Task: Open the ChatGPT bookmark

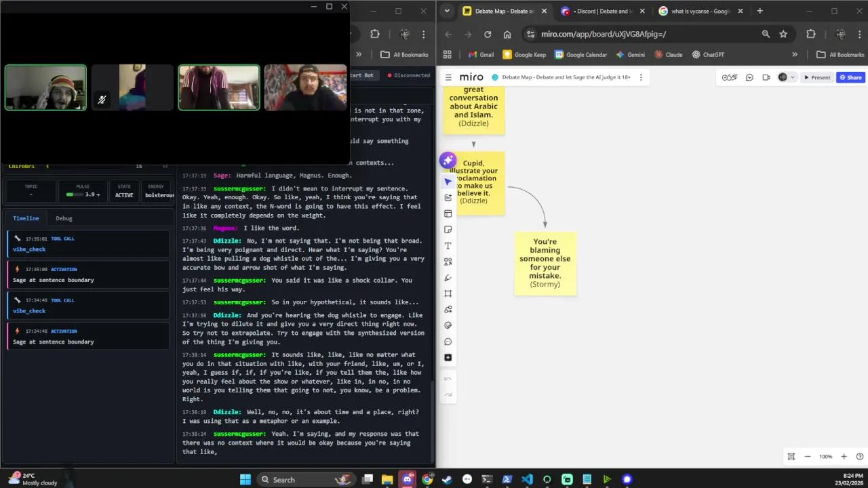Action: coord(709,54)
